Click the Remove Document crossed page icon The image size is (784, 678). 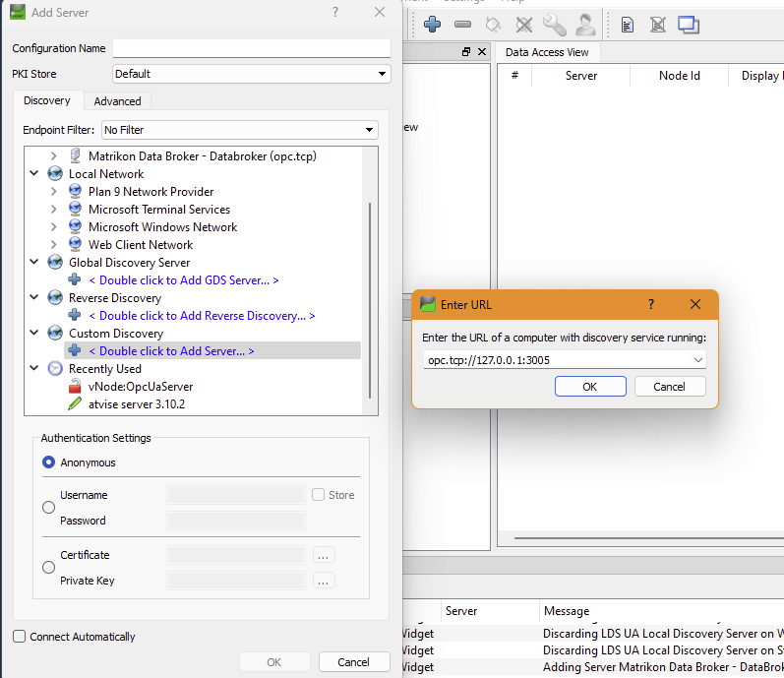pos(658,25)
